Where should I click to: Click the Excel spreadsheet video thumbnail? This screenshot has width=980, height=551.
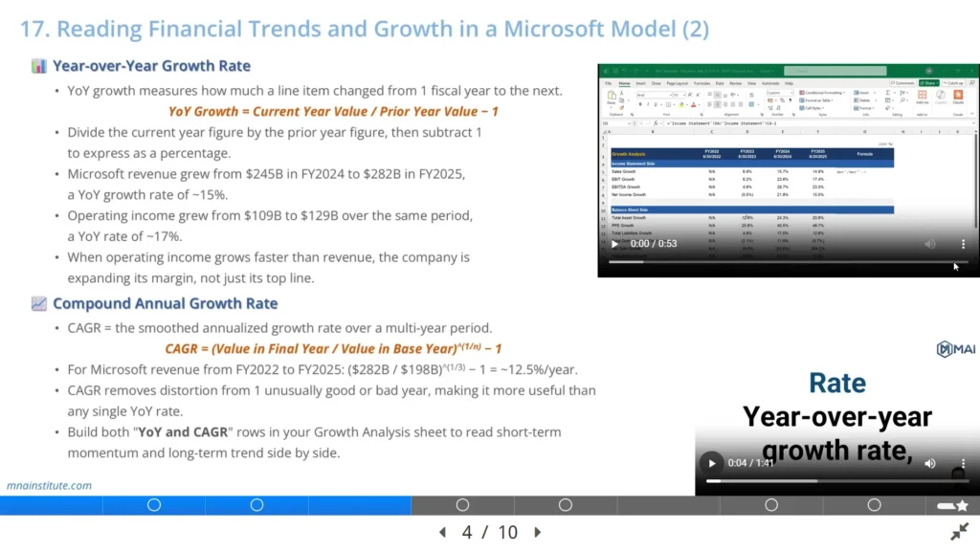click(x=789, y=170)
